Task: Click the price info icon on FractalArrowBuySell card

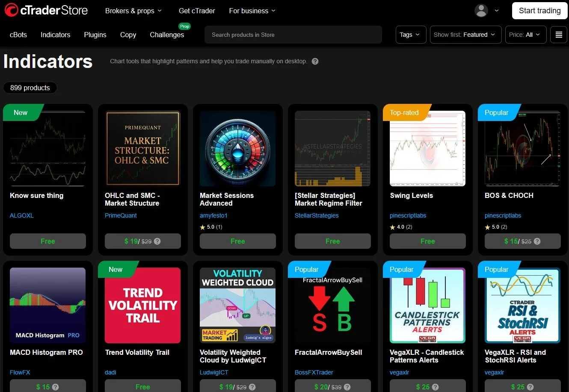Action: (x=347, y=387)
